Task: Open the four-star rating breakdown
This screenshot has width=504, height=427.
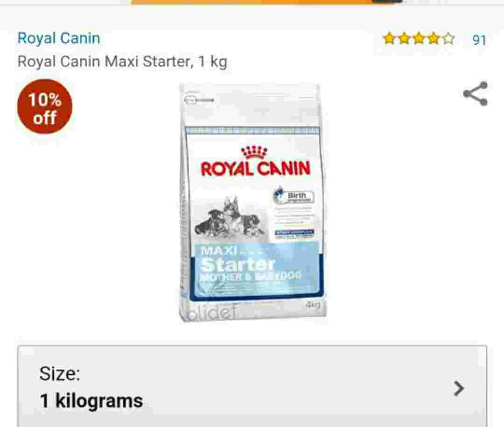Action: pos(419,39)
